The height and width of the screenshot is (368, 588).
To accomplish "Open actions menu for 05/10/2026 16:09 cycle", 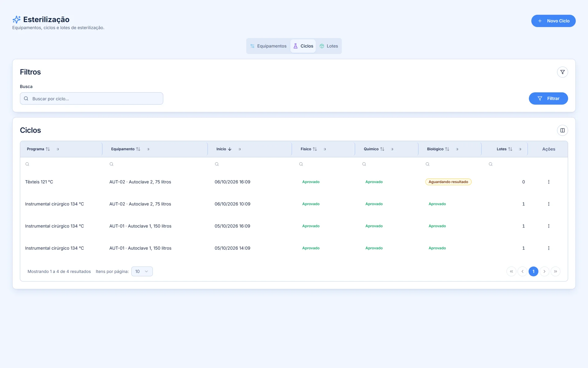I will (x=548, y=226).
